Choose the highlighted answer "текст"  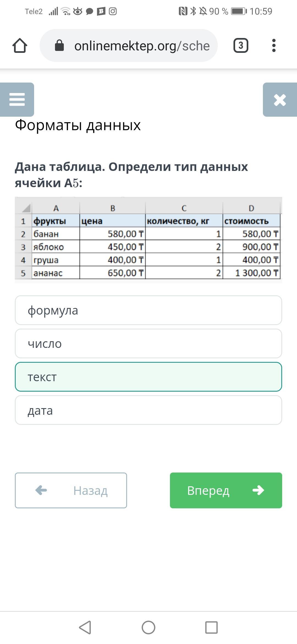pos(148,377)
